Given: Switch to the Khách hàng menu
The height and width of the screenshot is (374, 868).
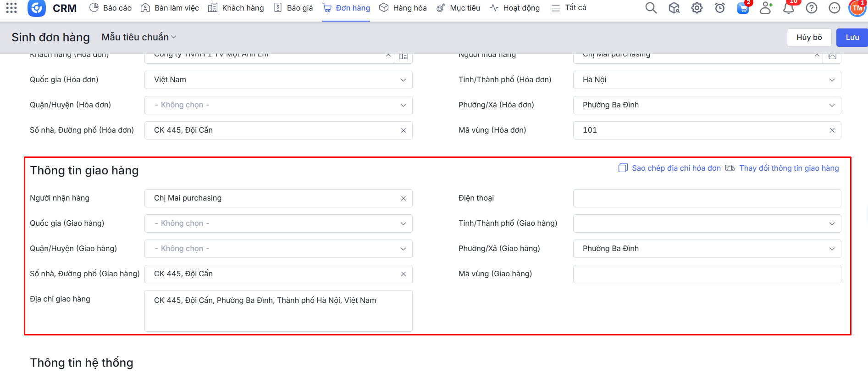Looking at the screenshot, I should [x=236, y=8].
